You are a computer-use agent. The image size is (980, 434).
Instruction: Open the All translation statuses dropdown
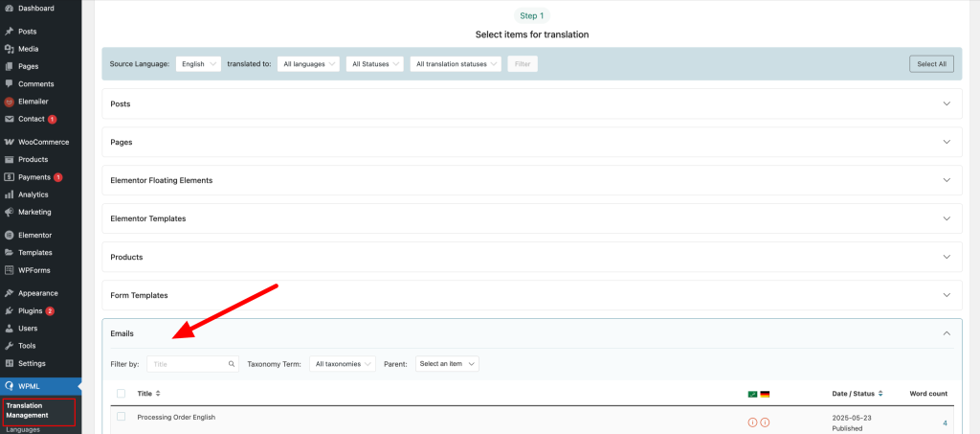coord(456,64)
